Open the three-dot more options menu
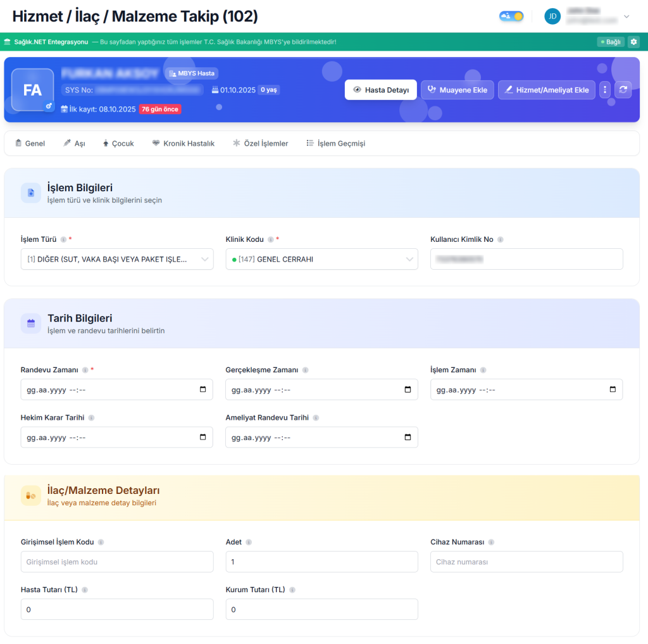 pyautogui.click(x=605, y=90)
